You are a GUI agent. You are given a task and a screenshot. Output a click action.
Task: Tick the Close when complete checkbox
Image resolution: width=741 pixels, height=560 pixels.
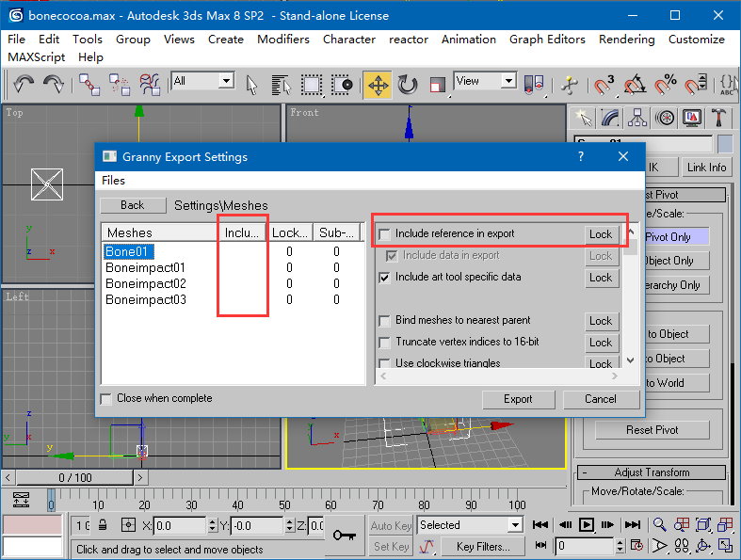click(106, 399)
